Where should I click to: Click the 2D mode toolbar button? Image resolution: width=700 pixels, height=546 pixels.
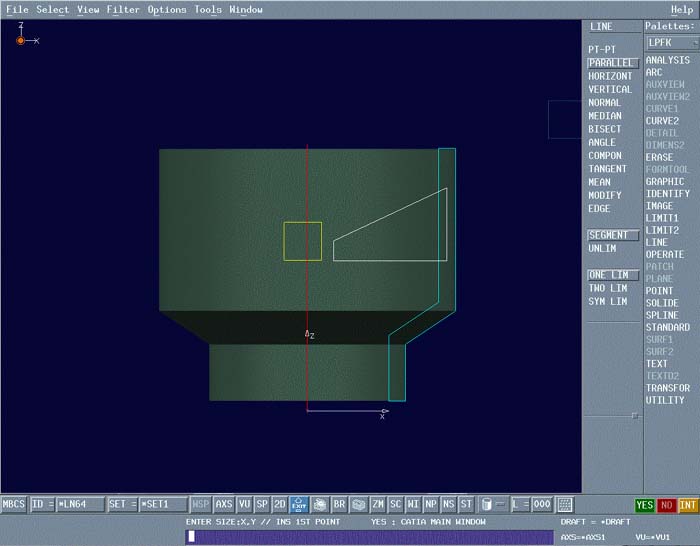(279, 504)
